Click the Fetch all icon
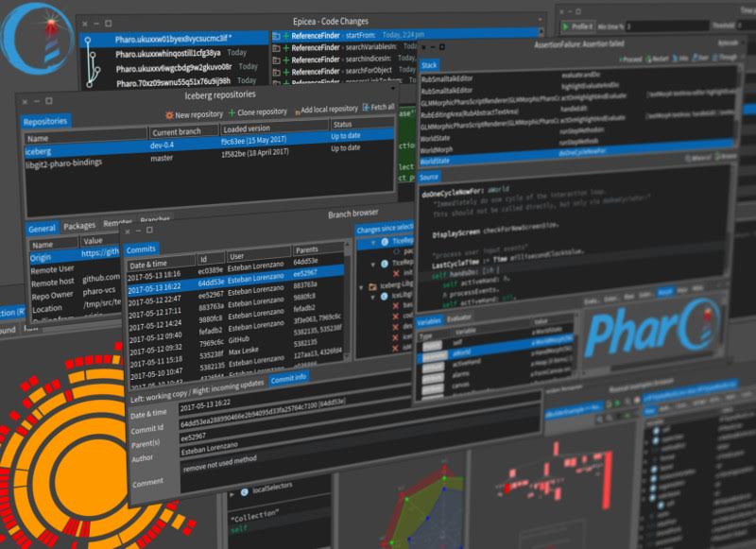This screenshot has width=756, height=549. [366, 107]
